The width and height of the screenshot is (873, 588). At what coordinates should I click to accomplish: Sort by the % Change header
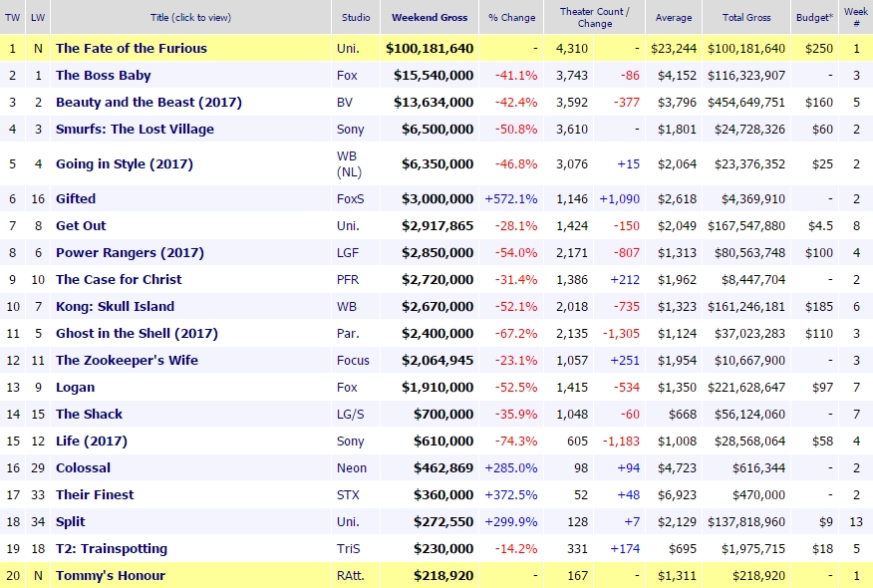[x=511, y=17]
